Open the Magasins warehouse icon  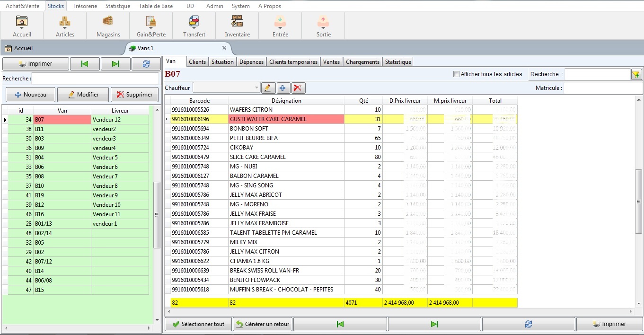pos(108,26)
